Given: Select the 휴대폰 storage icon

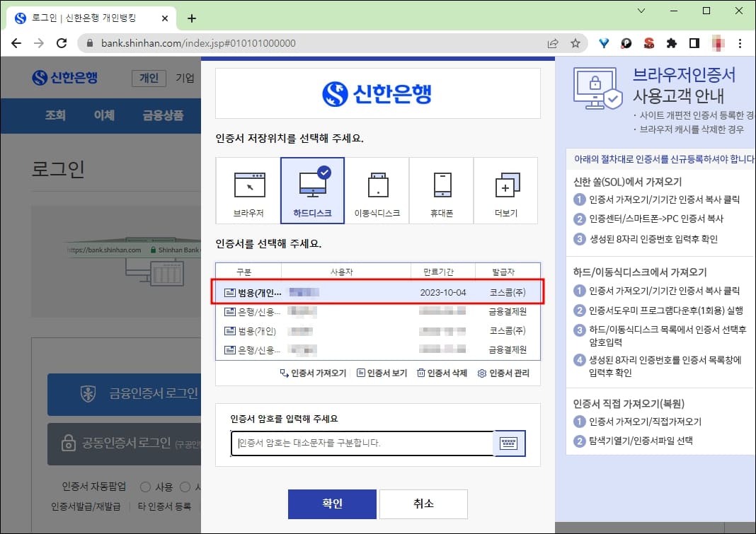Looking at the screenshot, I should [442, 190].
